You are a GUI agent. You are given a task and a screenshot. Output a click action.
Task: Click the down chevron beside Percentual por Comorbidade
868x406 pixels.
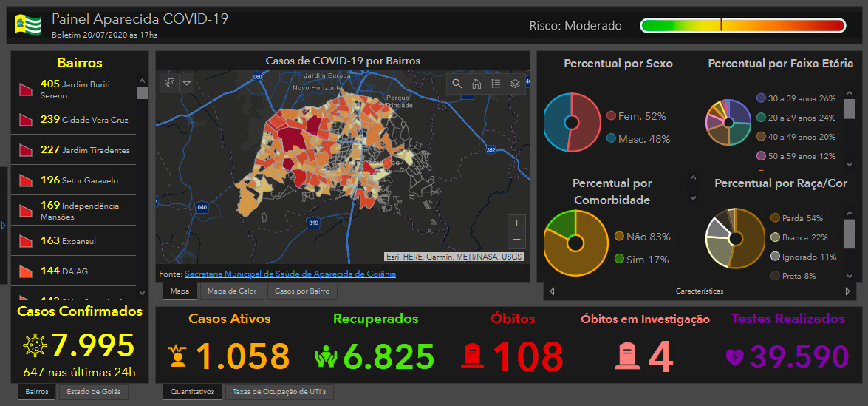[693, 197]
